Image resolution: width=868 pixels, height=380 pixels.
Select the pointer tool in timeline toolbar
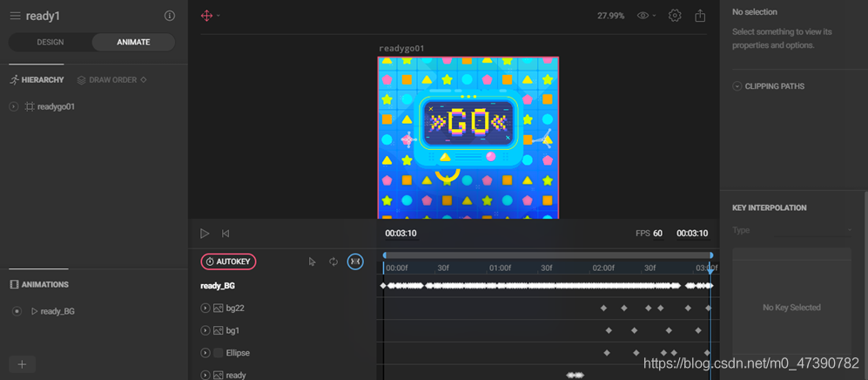pos(313,261)
